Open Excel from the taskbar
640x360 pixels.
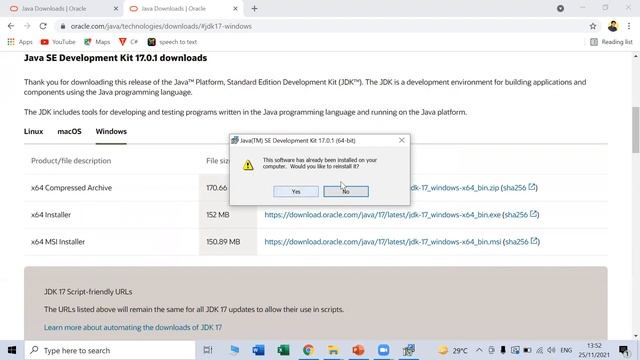coord(283,350)
